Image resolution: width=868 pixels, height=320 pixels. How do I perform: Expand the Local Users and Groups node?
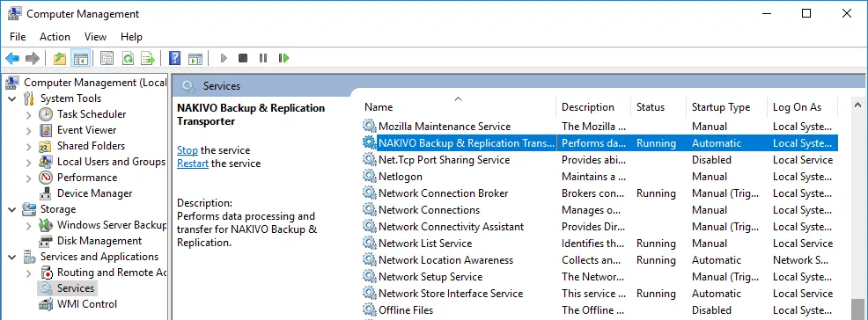(29, 163)
